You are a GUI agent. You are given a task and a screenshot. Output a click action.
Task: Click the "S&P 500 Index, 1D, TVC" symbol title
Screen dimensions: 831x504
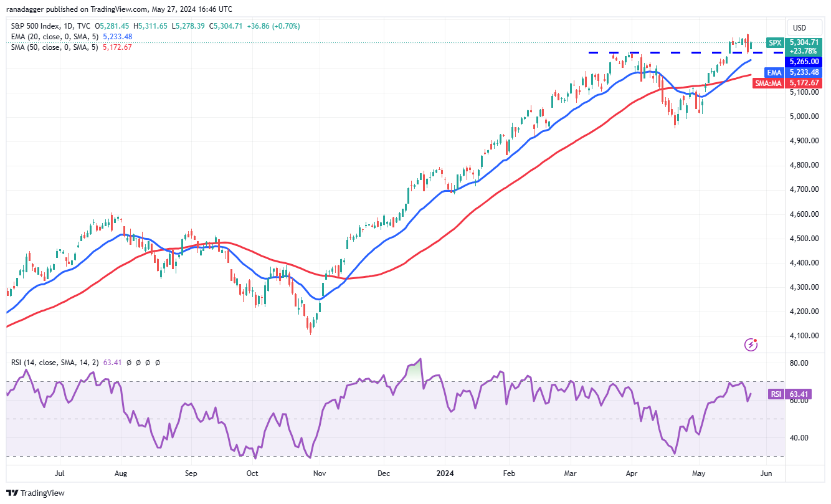point(50,26)
